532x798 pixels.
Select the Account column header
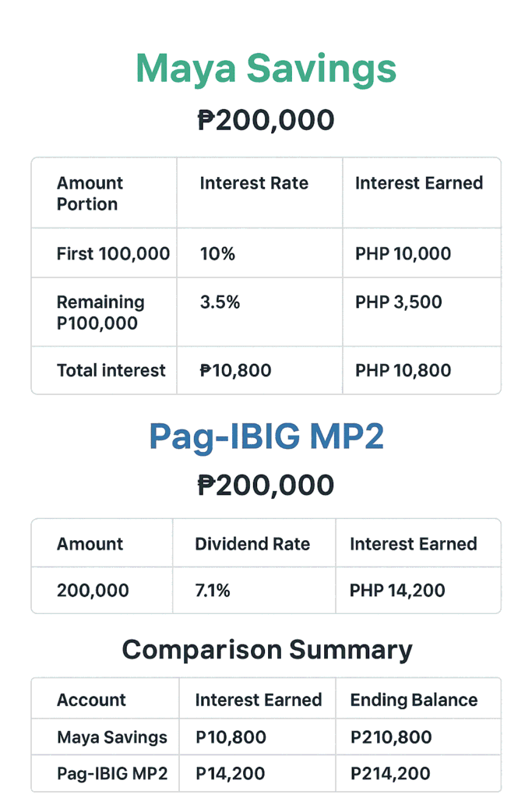(91, 700)
